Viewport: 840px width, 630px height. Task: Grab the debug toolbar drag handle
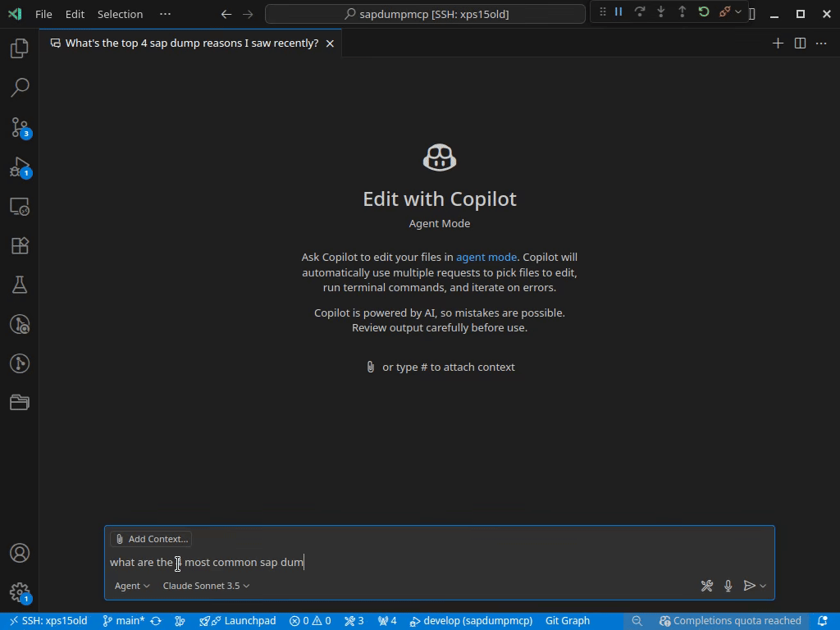pos(603,11)
